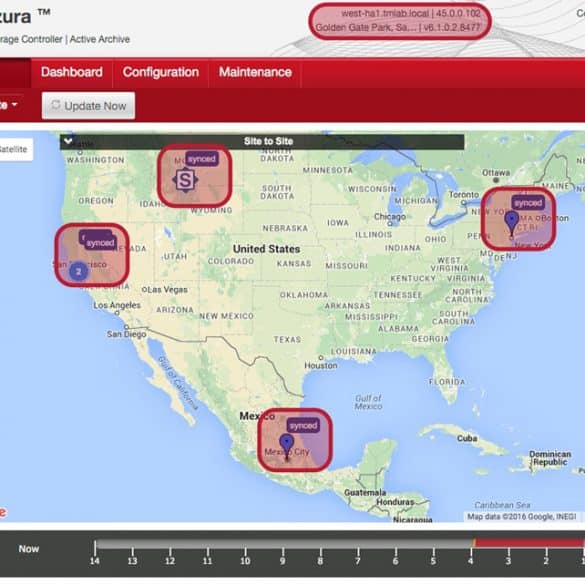Viewport: 585px width, 585px height.
Task: Click the Site to Site header title
Action: coord(268,141)
